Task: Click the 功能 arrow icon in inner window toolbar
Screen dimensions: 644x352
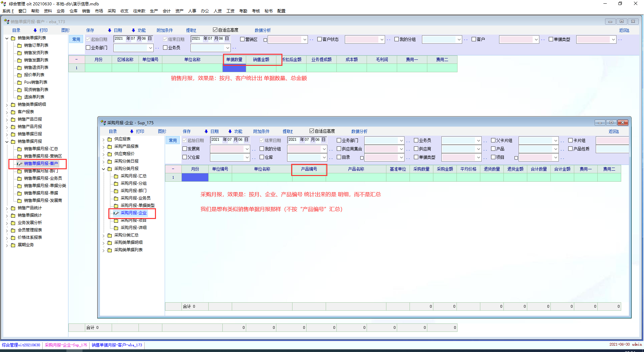Action: pos(230,131)
